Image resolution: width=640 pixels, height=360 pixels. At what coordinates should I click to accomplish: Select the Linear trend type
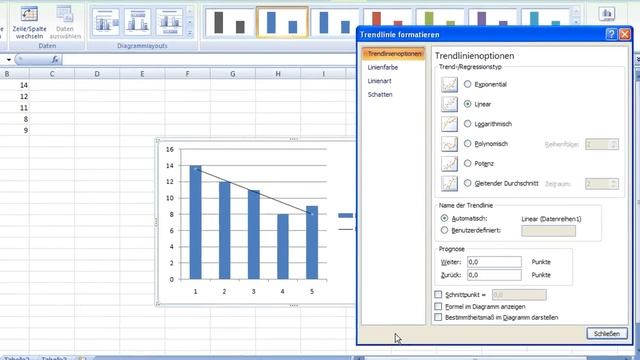pos(467,104)
